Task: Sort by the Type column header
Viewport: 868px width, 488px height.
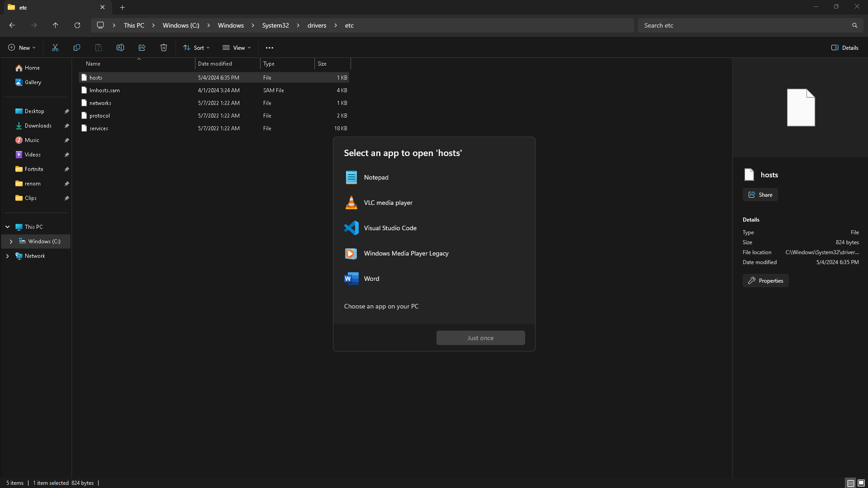Action: (x=287, y=64)
